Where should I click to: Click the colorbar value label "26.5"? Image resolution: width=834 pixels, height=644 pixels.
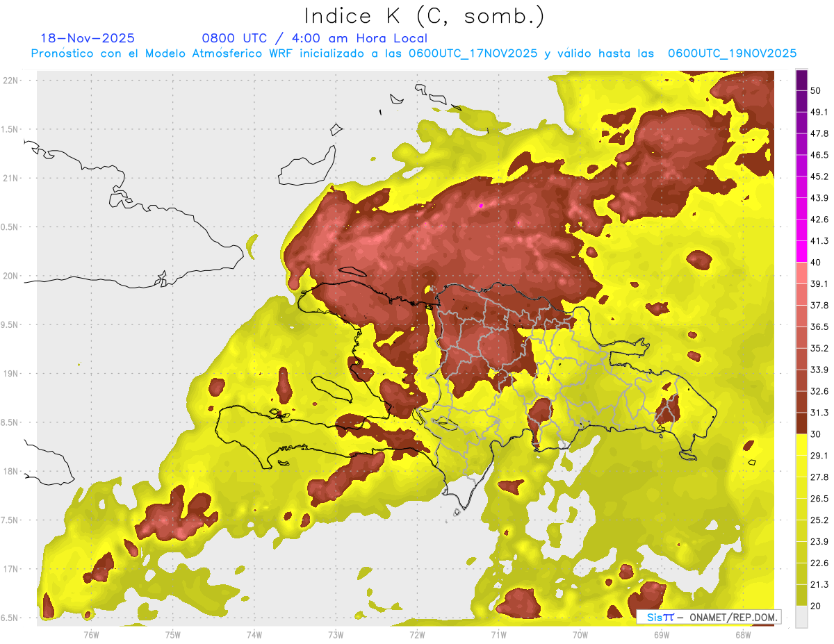819,498
